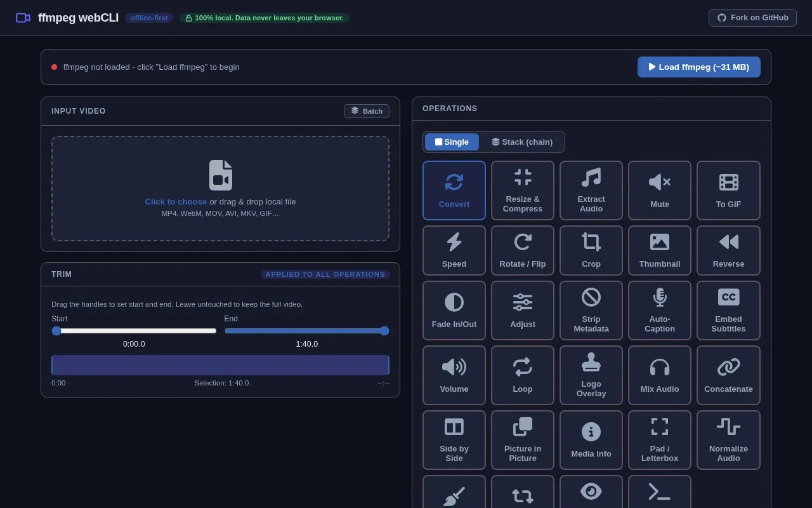Switch to Single operation mode
Screen dimensions: 812x508
coord(452,142)
